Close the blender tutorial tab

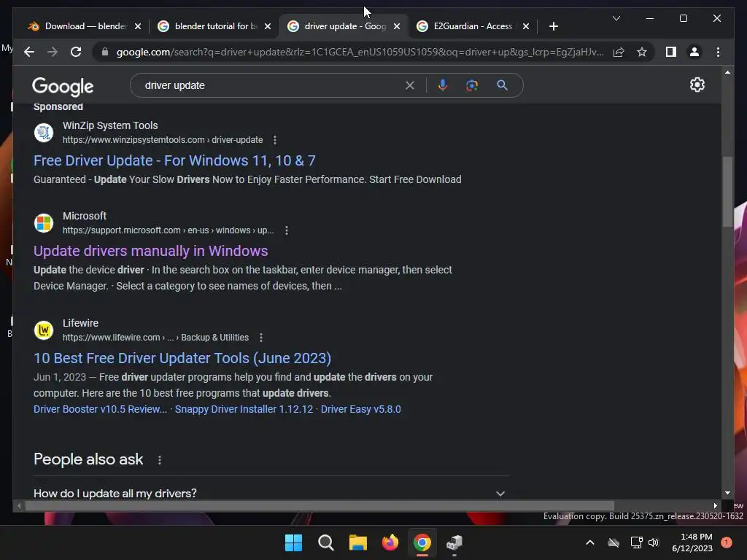coord(268,26)
